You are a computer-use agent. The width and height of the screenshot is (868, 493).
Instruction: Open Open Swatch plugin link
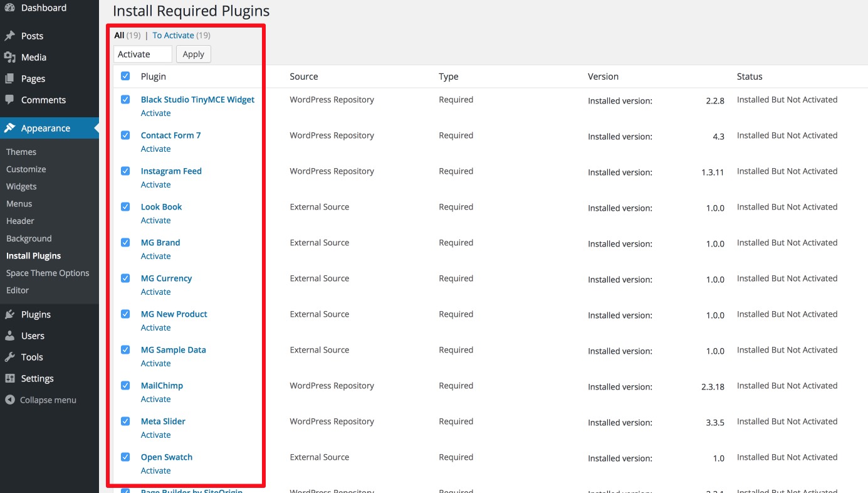[x=167, y=457]
